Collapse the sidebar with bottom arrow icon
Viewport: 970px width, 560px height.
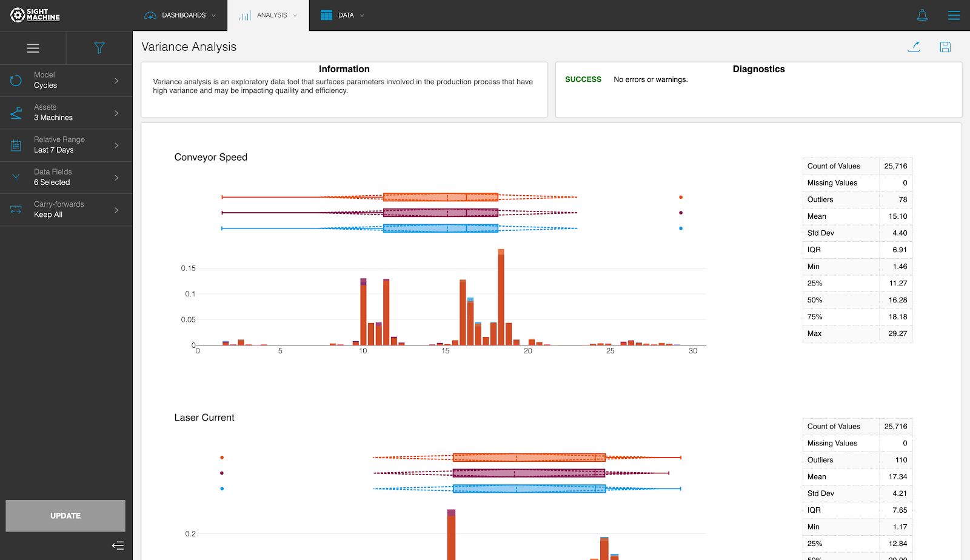[118, 545]
